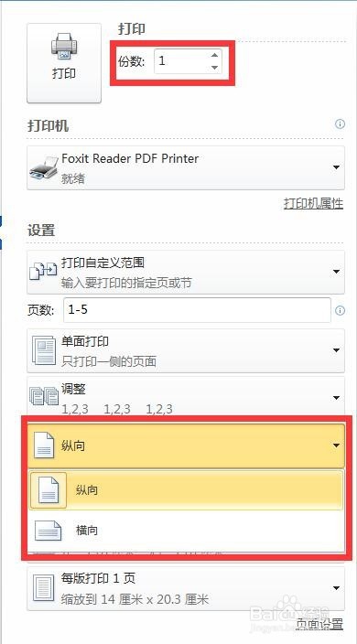This screenshot has width=357, height=644.
Task: Open the Foxit Reader PDF Printer dropdown
Action: tap(186, 167)
